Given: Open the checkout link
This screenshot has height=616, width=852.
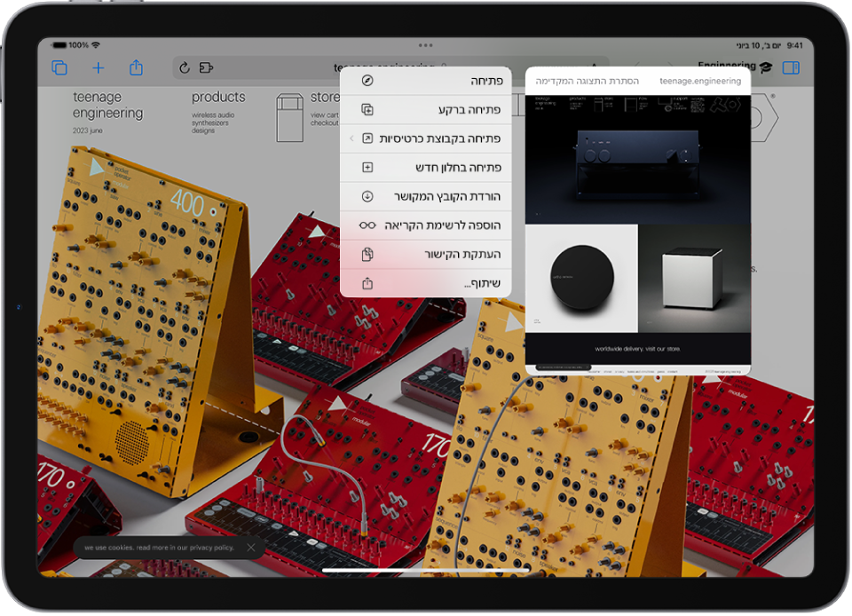Looking at the screenshot, I should coord(325,122).
